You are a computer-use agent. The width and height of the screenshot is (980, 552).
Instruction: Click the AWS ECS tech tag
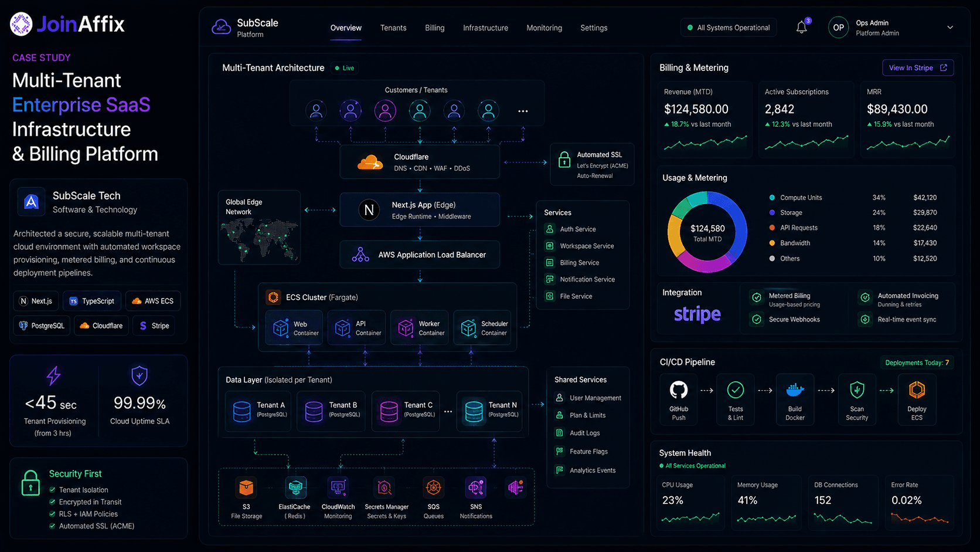click(153, 301)
